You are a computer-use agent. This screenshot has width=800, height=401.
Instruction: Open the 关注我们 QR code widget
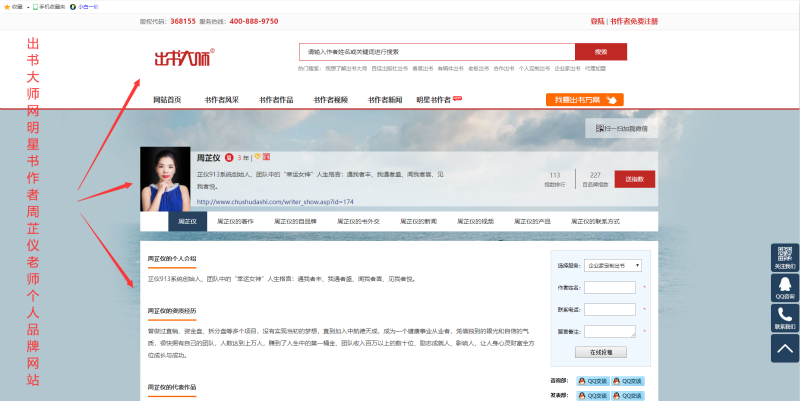click(x=785, y=258)
